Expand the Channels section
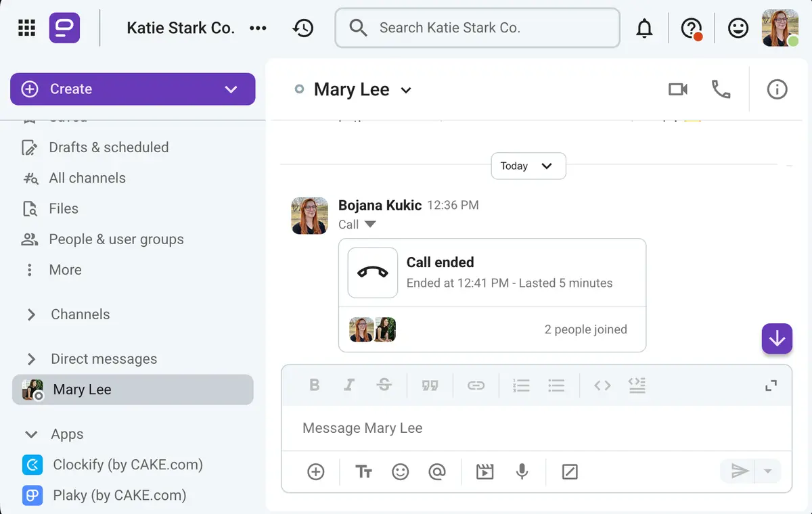812x514 pixels. coord(31,314)
